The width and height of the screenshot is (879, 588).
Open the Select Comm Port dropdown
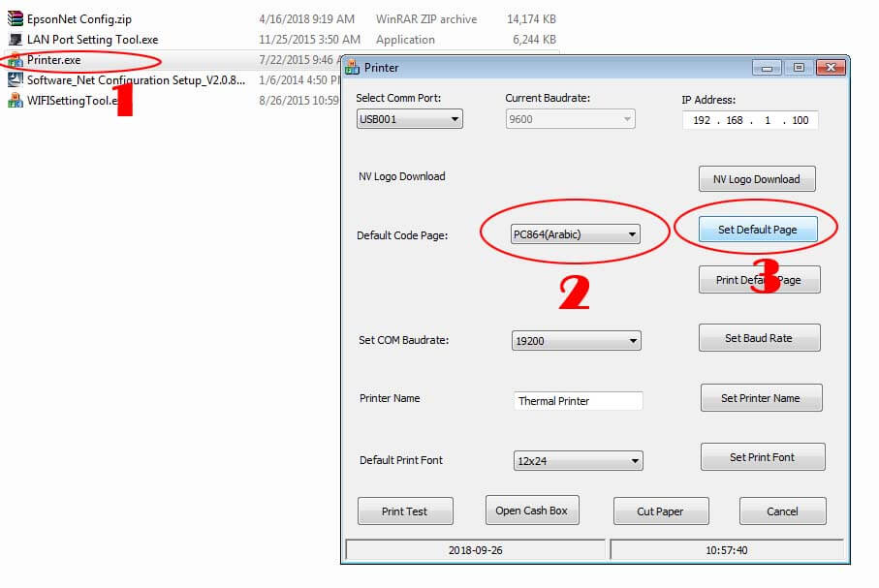[410, 119]
